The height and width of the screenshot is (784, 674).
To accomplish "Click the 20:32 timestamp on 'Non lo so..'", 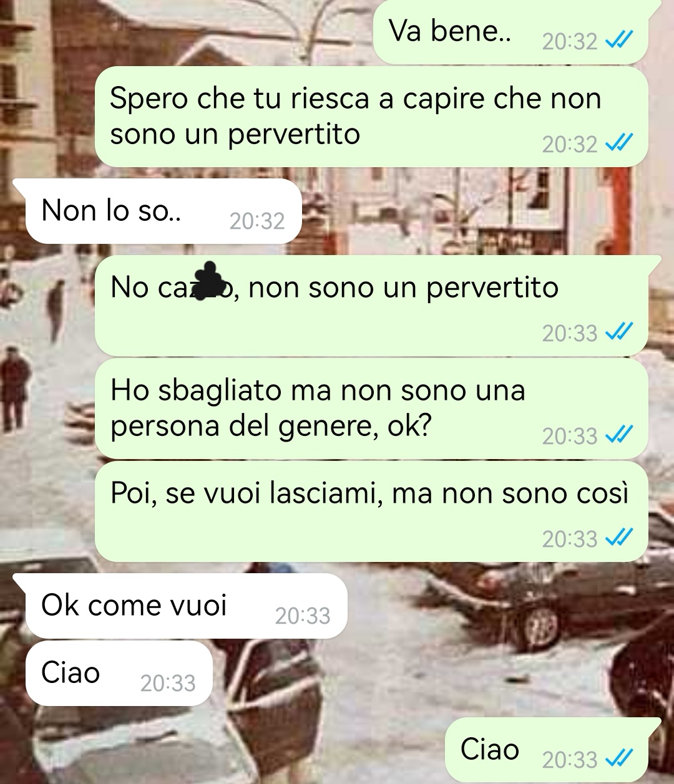I will 256,221.
